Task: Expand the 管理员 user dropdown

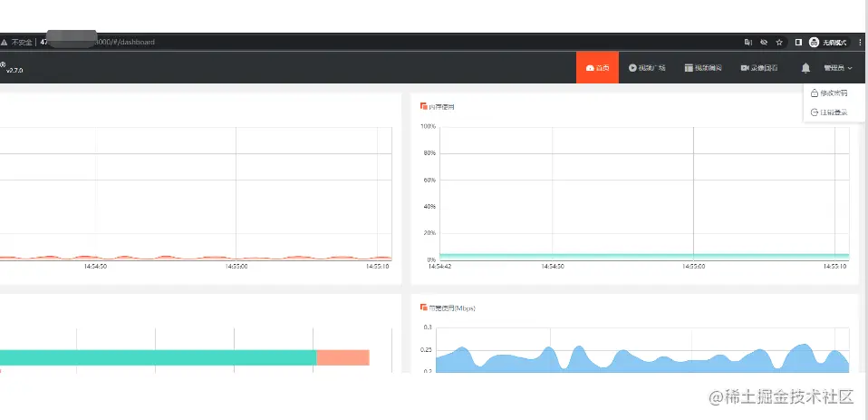Action: 837,68
